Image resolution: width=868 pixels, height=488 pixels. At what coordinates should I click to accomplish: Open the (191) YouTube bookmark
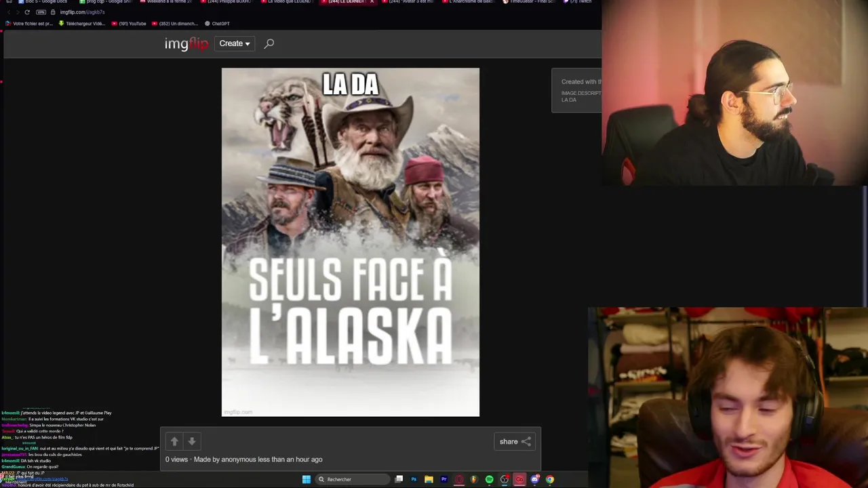click(x=129, y=23)
